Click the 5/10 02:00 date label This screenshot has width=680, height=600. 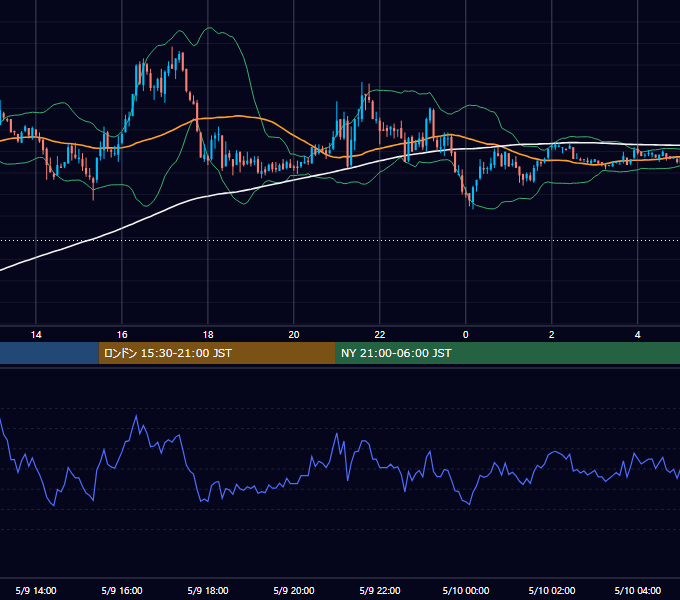pos(552,590)
